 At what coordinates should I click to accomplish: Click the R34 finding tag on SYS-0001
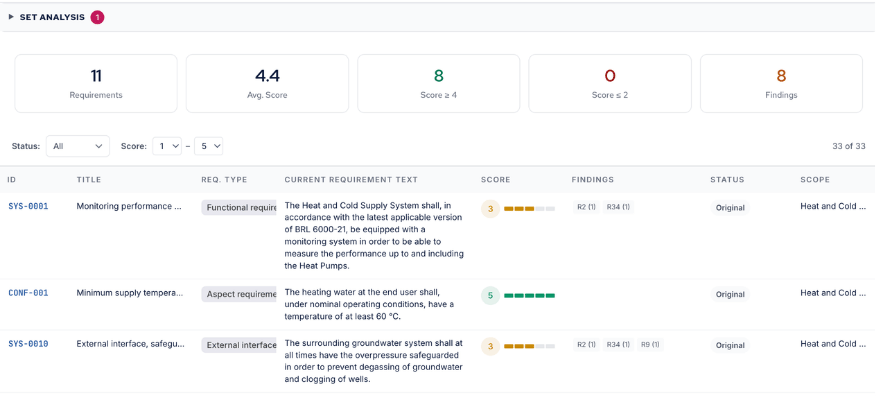[x=618, y=208]
